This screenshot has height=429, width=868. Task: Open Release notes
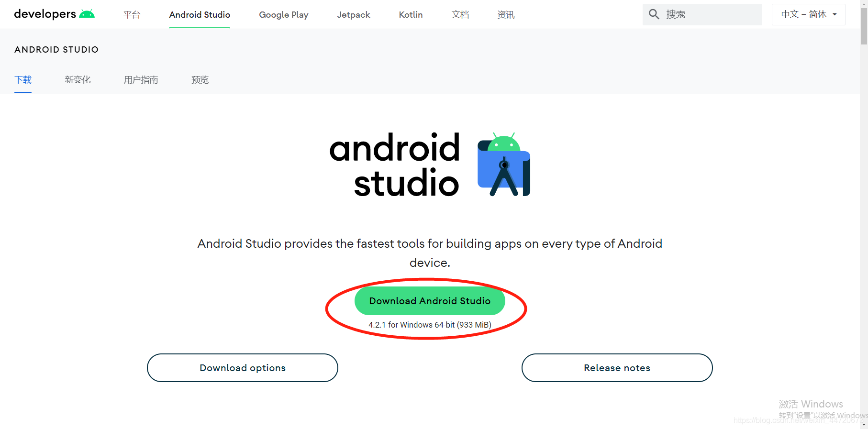[617, 368]
